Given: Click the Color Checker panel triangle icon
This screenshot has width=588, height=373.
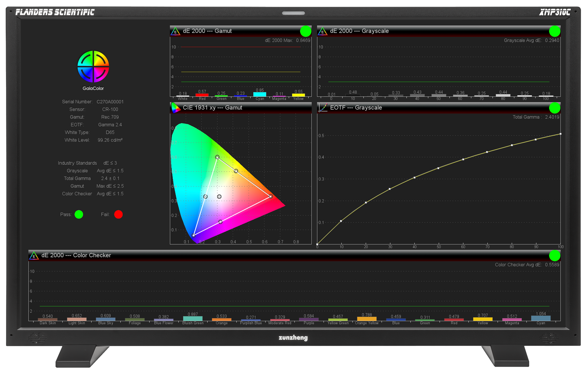Looking at the screenshot, I should (x=34, y=256).
